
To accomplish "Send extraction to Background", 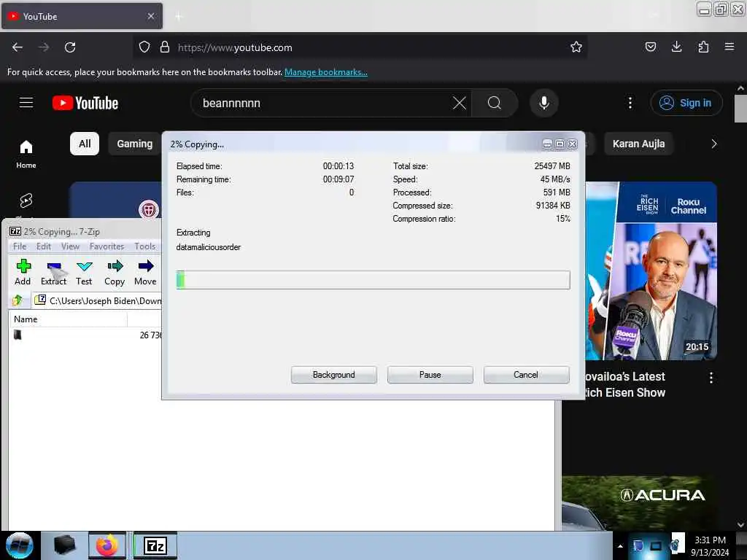I will pyautogui.click(x=334, y=375).
